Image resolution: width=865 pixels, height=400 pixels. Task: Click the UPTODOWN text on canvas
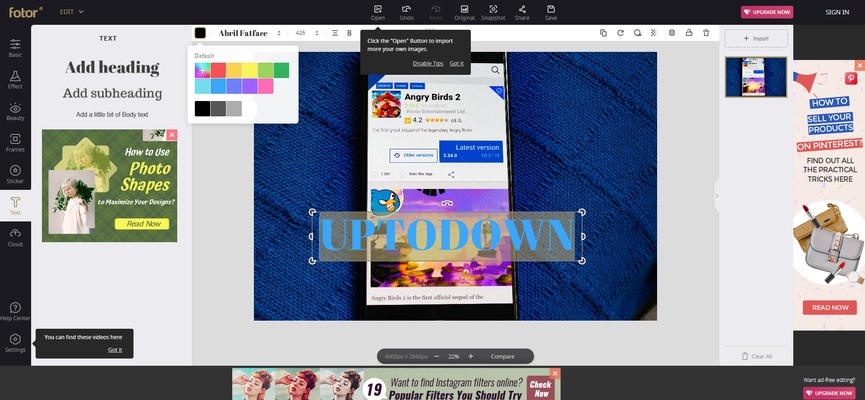coord(447,236)
